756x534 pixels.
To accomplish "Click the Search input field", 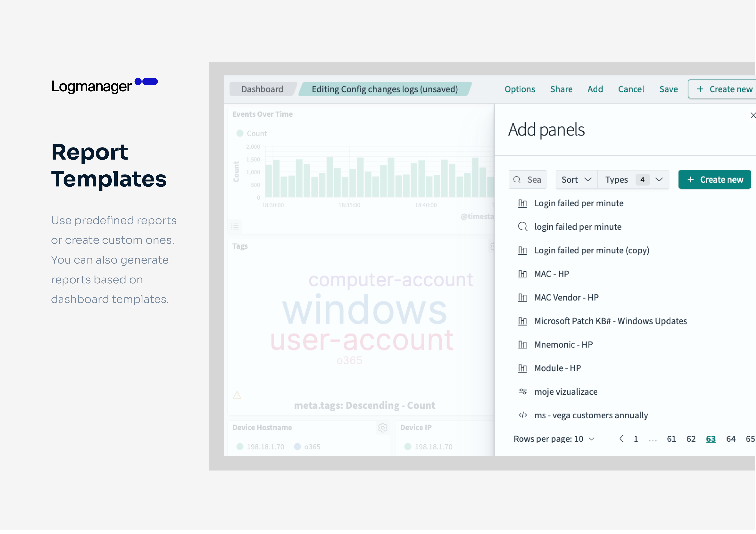I will click(528, 180).
